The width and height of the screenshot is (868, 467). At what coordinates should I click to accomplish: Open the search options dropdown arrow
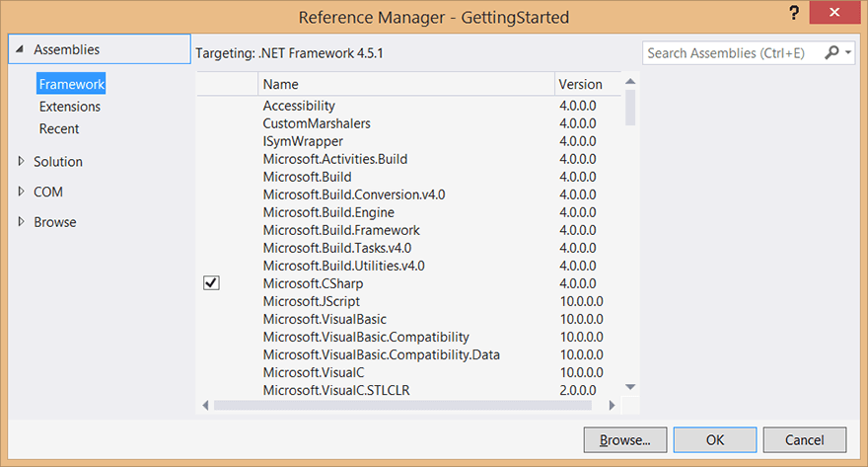tap(848, 52)
